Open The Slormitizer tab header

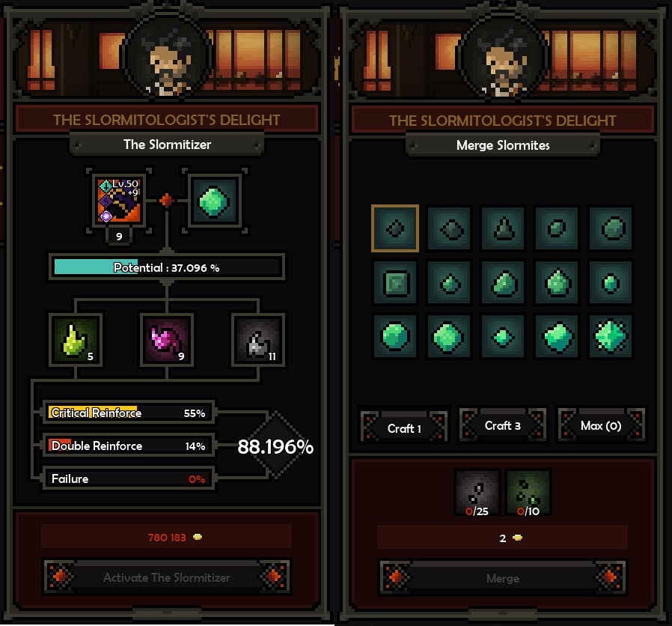pos(167,145)
